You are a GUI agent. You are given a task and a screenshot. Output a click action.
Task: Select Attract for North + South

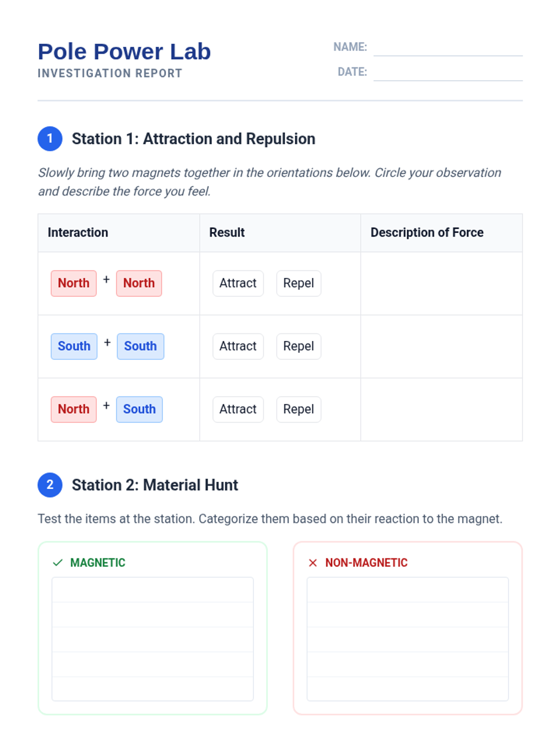point(238,409)
